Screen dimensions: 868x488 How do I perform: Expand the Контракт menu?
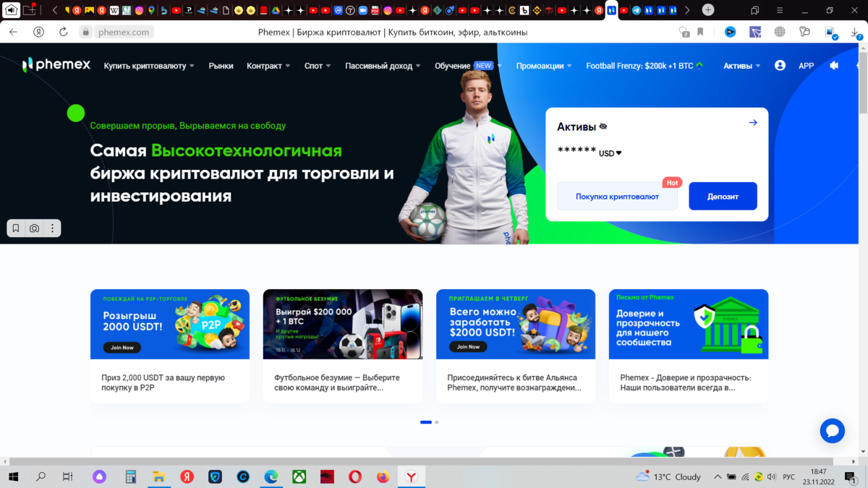268,66
